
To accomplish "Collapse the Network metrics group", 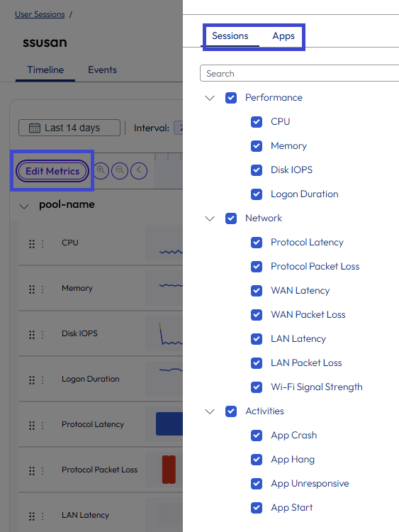I will [210, 218].
